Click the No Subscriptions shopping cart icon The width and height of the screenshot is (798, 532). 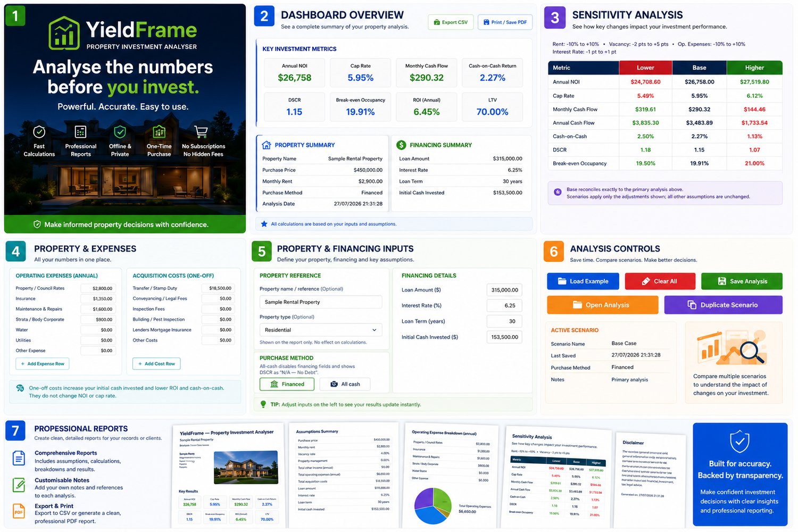point(201,131)
